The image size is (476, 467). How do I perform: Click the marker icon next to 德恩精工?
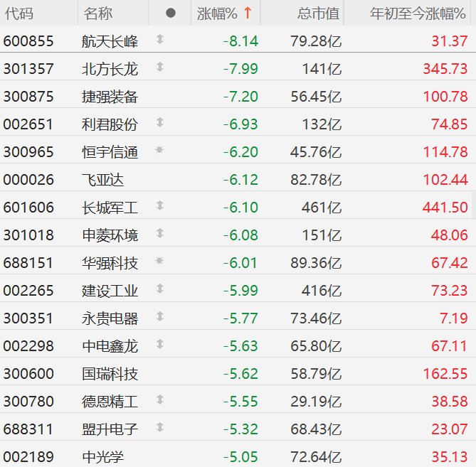point(159,401)
